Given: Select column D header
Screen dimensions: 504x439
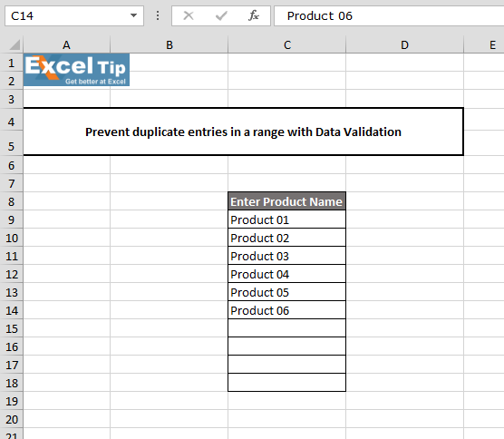Looking at the screenshot, I should point(404,45).
